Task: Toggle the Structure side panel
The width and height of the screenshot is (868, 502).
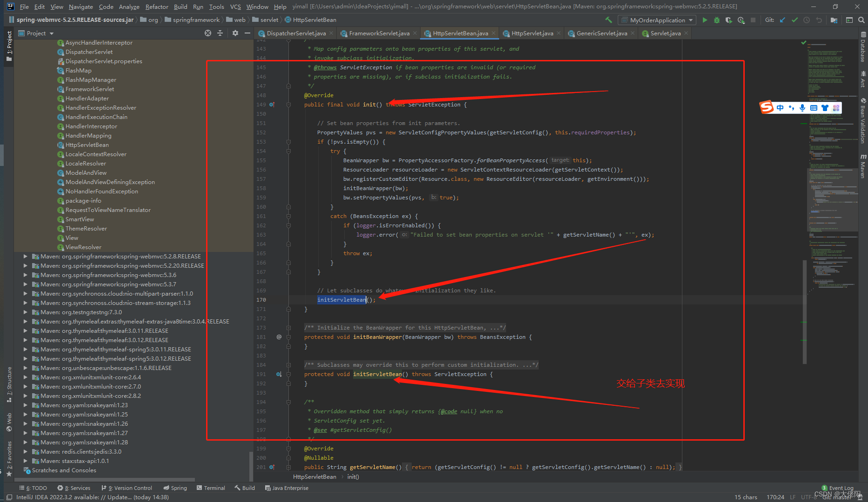Action: click(9, 384)
